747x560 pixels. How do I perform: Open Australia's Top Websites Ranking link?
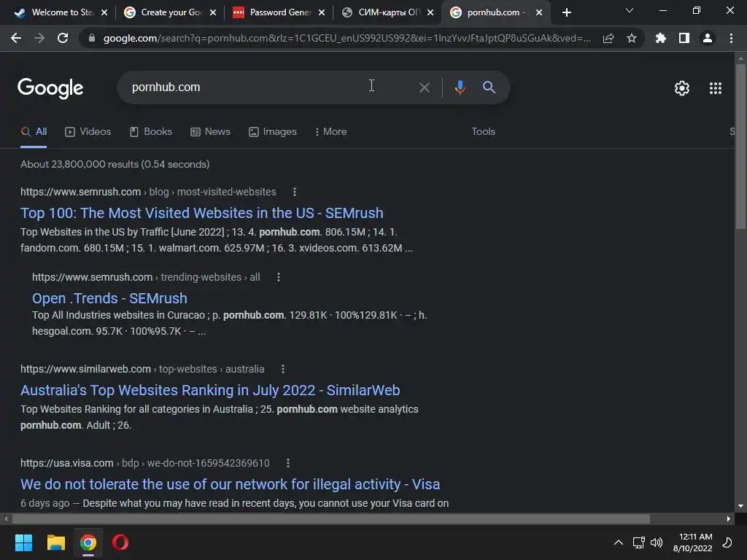pyautogui.click(x=210, y=390)
